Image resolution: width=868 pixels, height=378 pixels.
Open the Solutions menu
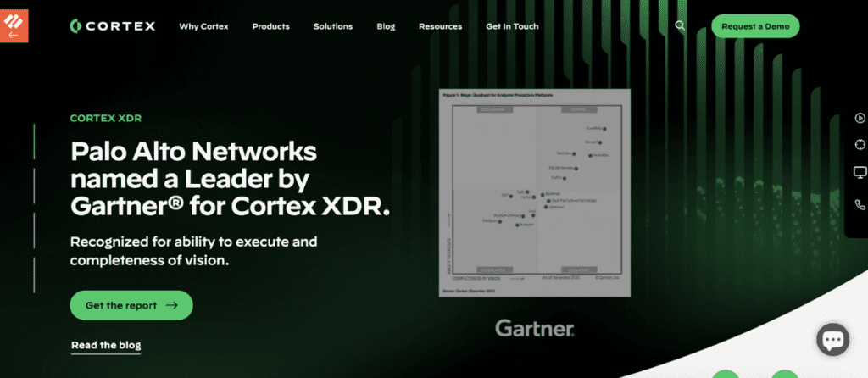click(332, 26)
